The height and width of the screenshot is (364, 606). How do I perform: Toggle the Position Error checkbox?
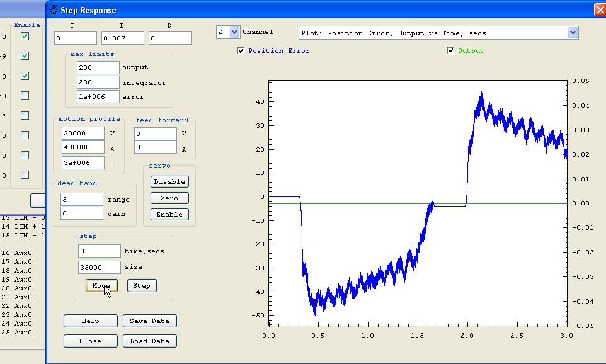tap(241, 51)
